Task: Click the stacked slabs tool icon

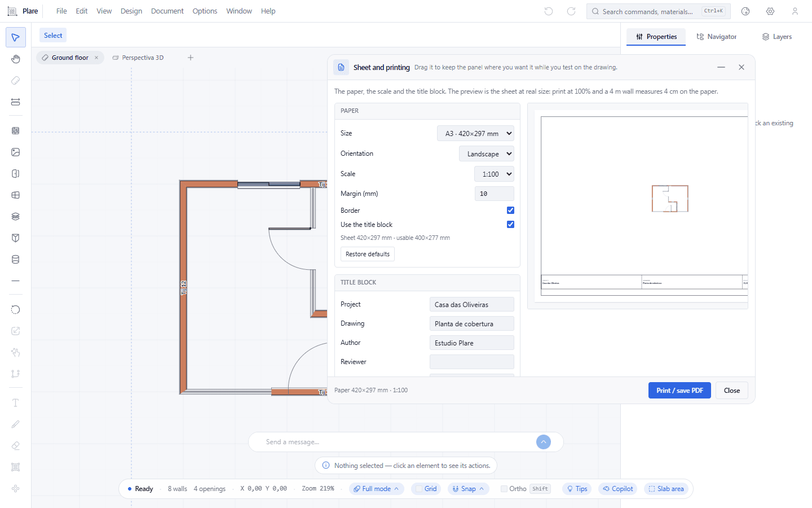Action: point(16,216)
